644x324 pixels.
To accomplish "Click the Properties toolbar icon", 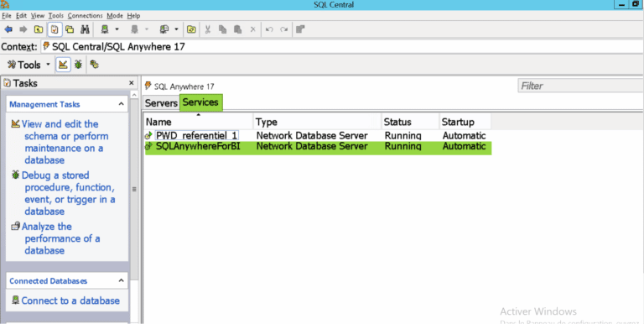I will [300, 29].
